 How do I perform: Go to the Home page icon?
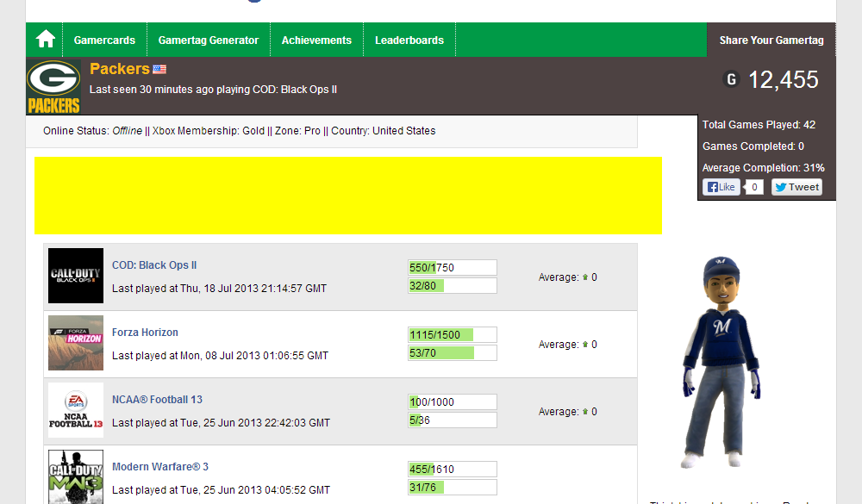[x=45, y=40]
